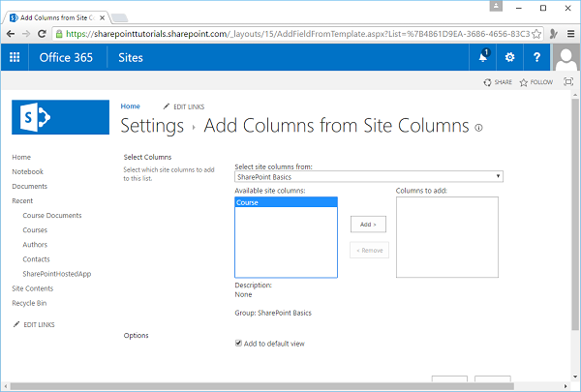Open the notifications bell
Viewport: 581px width, 392px height.
point(483,57)
